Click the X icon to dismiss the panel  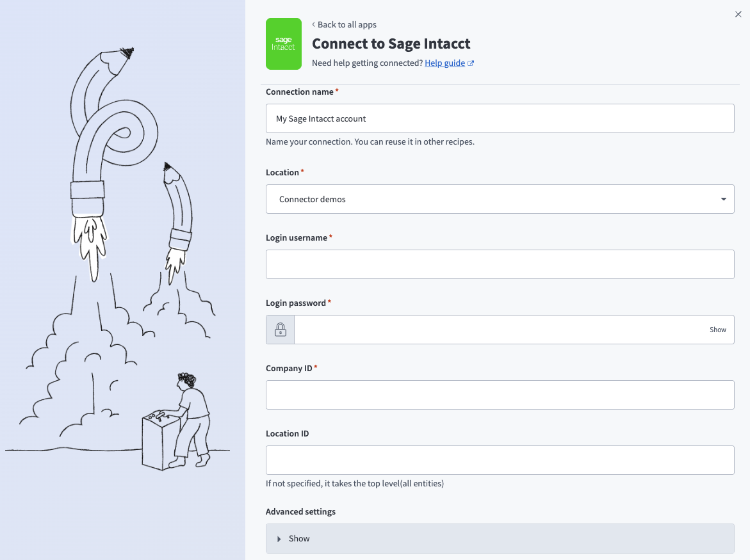tap(738, 13)
